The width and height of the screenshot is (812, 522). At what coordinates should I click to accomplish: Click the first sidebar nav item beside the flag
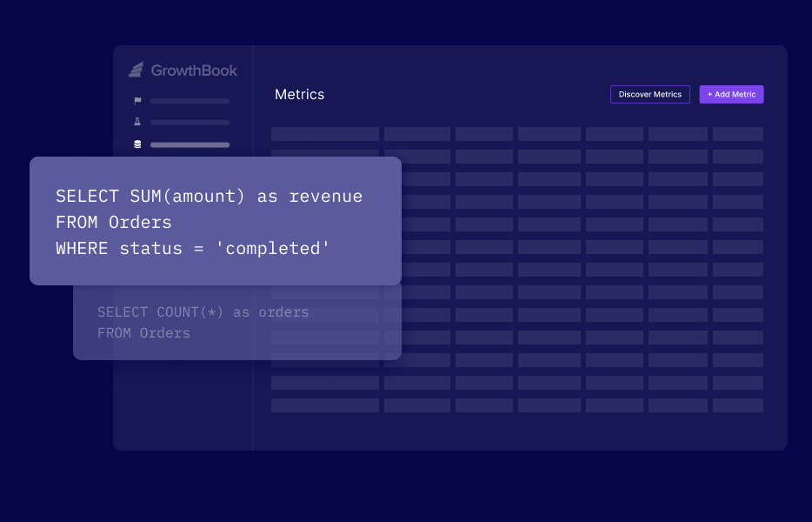[190, 100]
